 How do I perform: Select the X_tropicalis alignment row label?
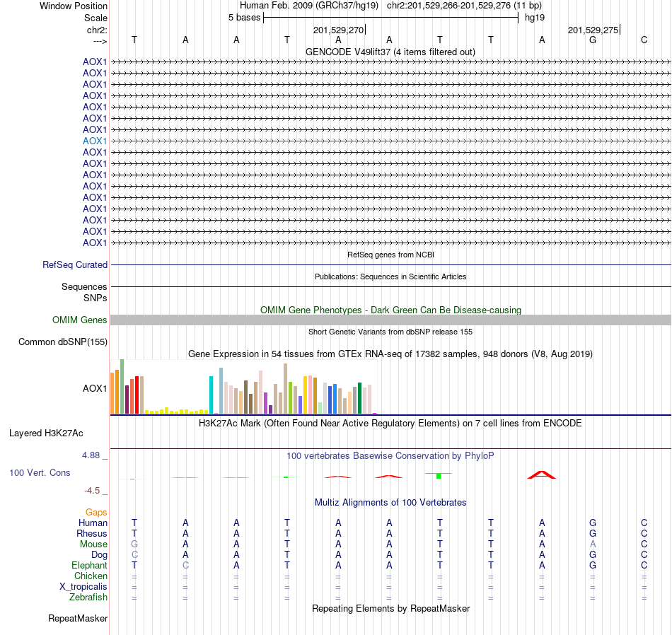pyautogui.click(x=83, y=587)
